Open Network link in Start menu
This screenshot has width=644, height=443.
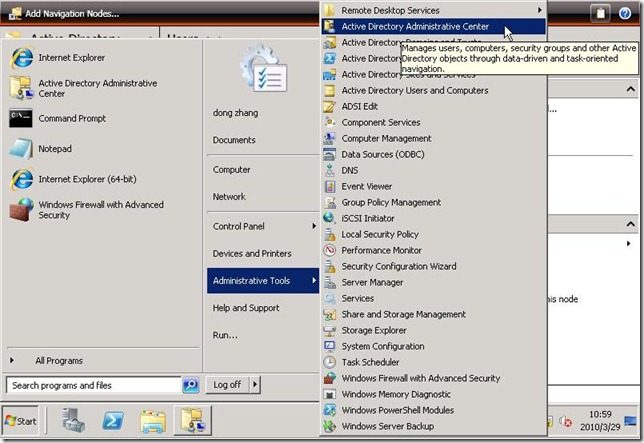click(x=229, y=197)
